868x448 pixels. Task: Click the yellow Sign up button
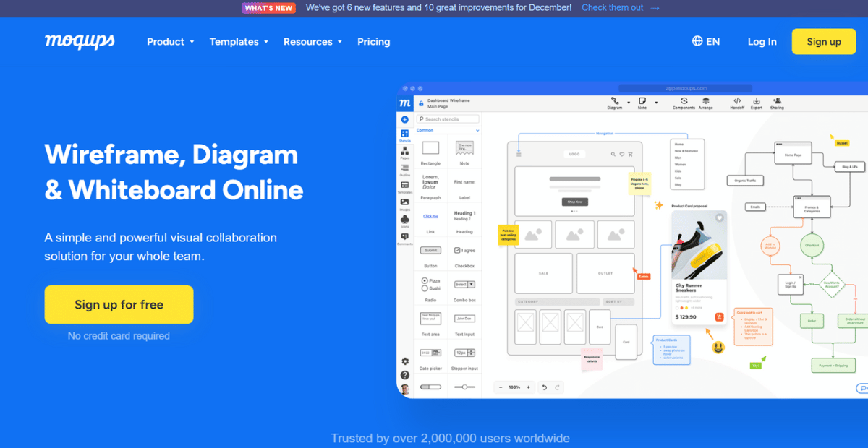pos(824,42)
